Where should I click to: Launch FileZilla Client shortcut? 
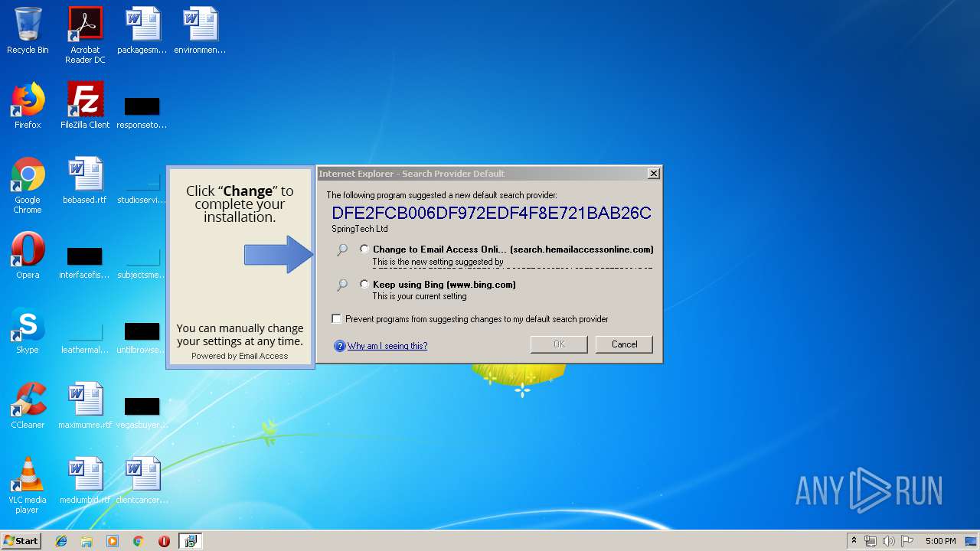pos(85,106)
